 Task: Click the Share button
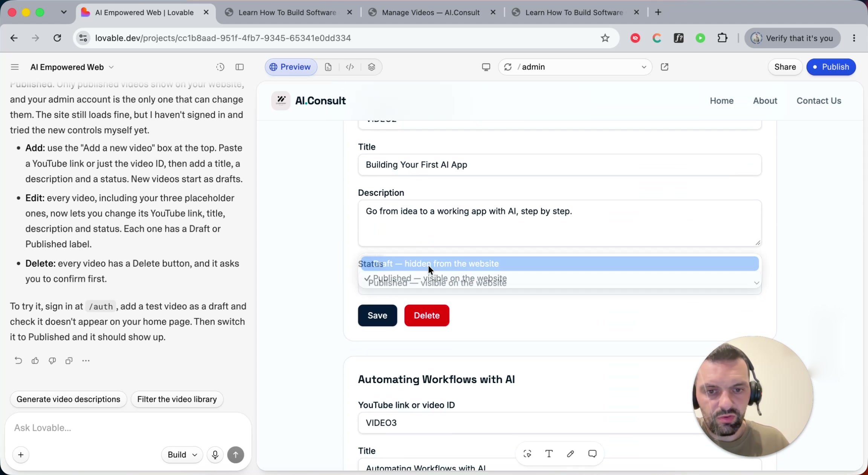785,67
